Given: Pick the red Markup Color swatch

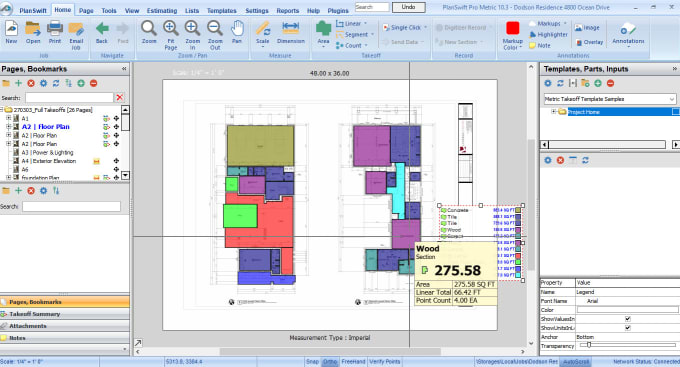Looking at the screenshot, I should [513, 28].
